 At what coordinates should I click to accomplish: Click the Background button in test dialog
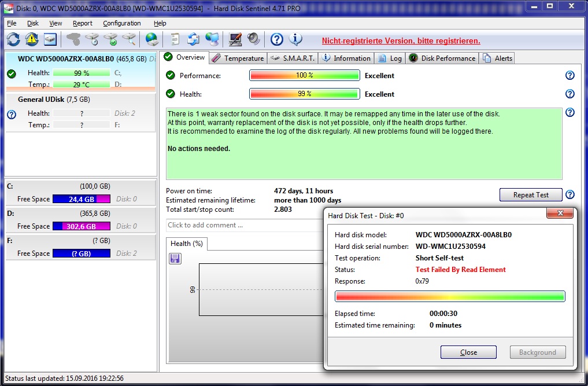pos(537,352)
